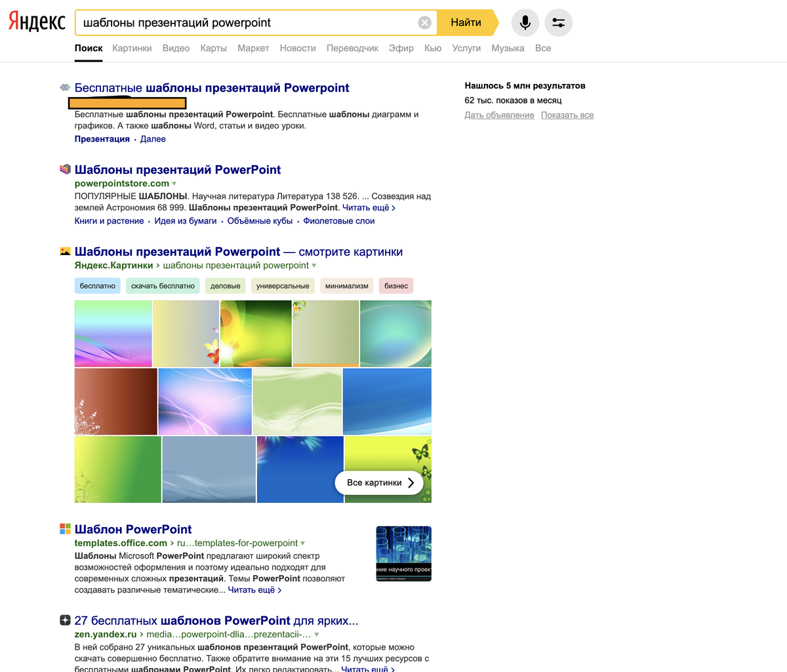Viewport: 787px width, 672px height.
Task: Expand Читать ещё in powerpointstore snippet
Action: 369,208
